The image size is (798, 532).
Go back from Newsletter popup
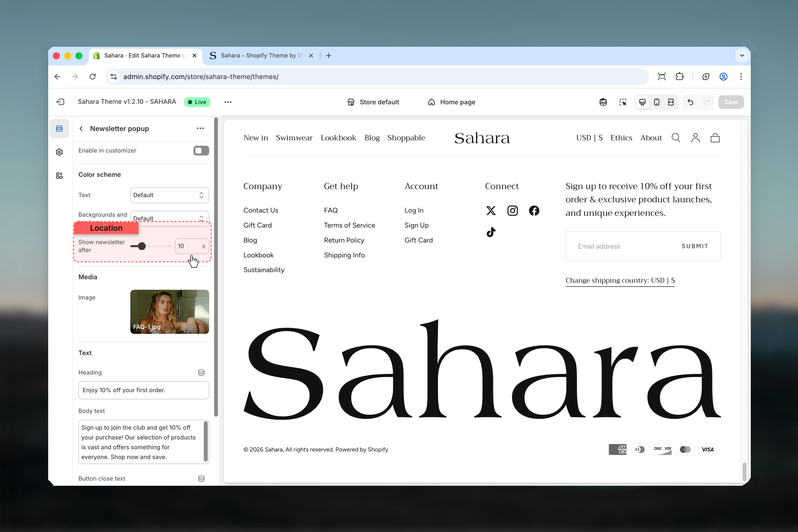tap(81, 128)
